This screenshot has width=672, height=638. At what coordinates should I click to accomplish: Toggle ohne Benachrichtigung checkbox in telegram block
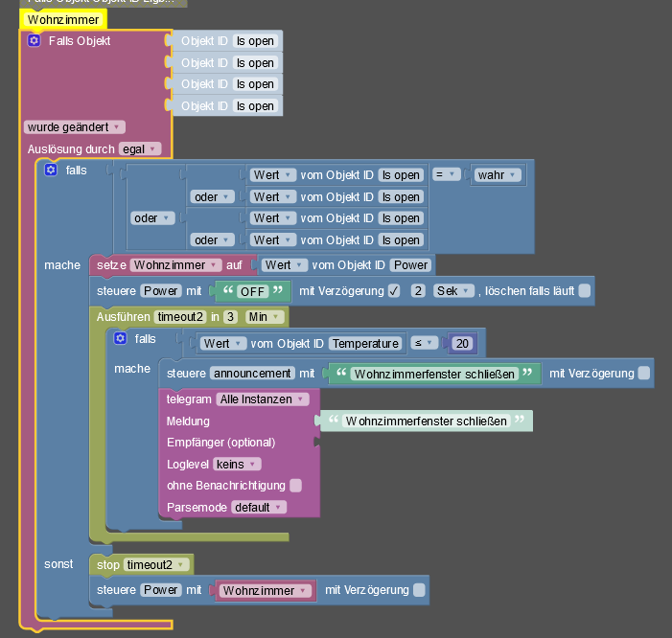[295, 486]
